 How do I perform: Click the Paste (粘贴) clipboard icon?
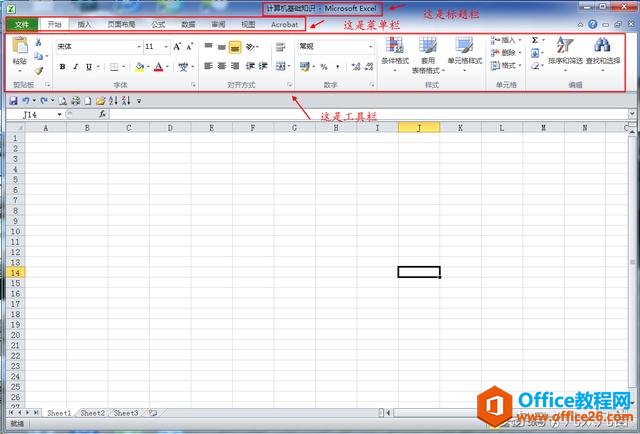coord(19,48)
